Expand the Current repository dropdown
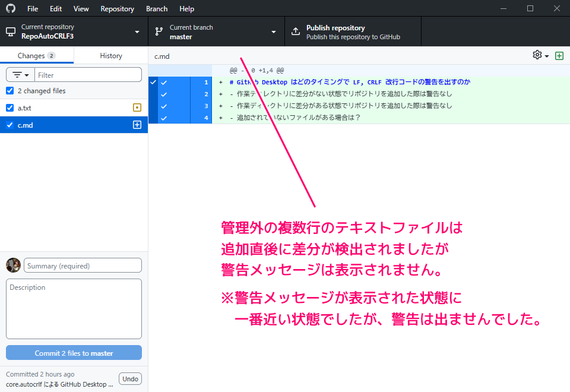Screen dimensions: 570x392 click(x=74, y=31)
